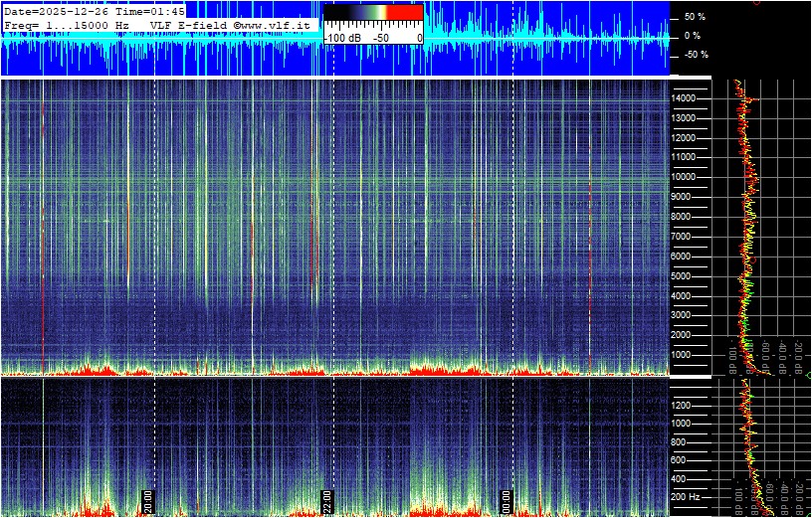Click the VLF E-field title text
The height and width of the screenshot is (518, 812).
pos(190,24)
